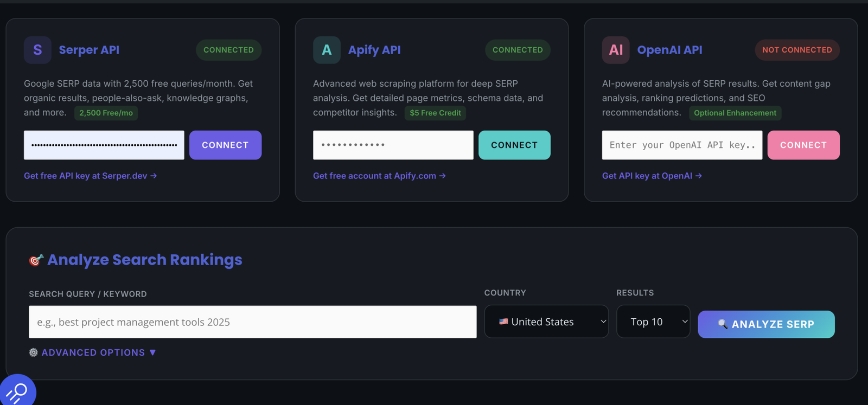The image size is (868, 405).
Task: Focus the Serper API key field
Action: point(104,145)
